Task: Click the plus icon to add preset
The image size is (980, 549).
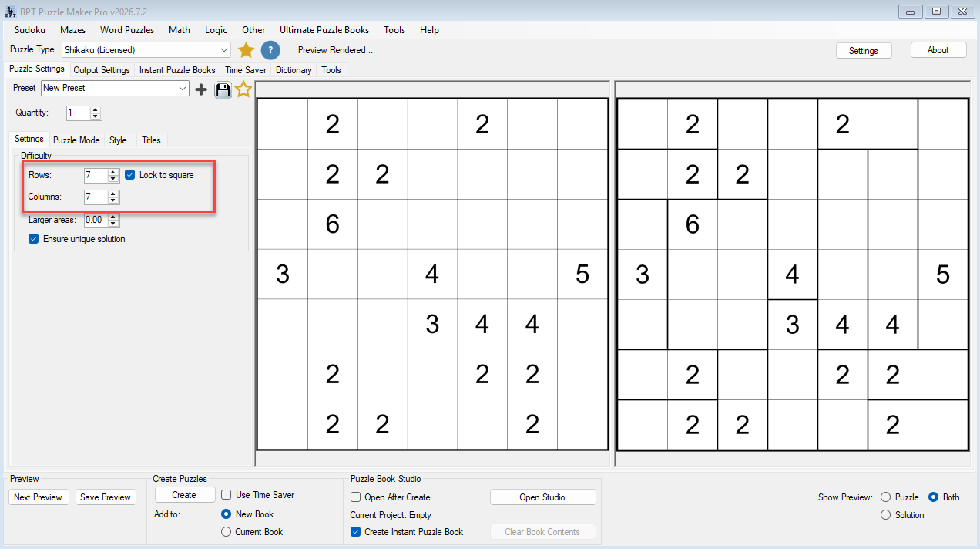Action: pyautogui.click(x=201, y=89)
